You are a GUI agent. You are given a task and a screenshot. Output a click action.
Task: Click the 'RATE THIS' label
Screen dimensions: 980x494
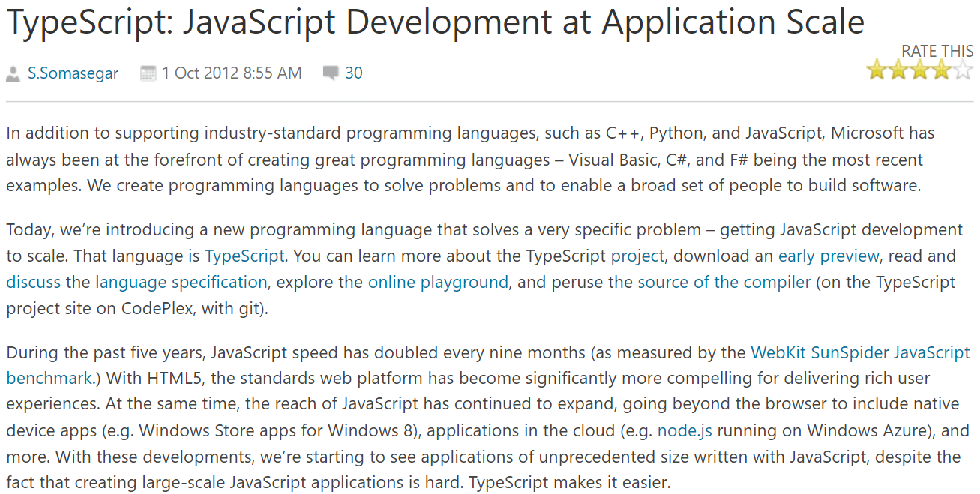pyautogui.click(x=937, y=51)
